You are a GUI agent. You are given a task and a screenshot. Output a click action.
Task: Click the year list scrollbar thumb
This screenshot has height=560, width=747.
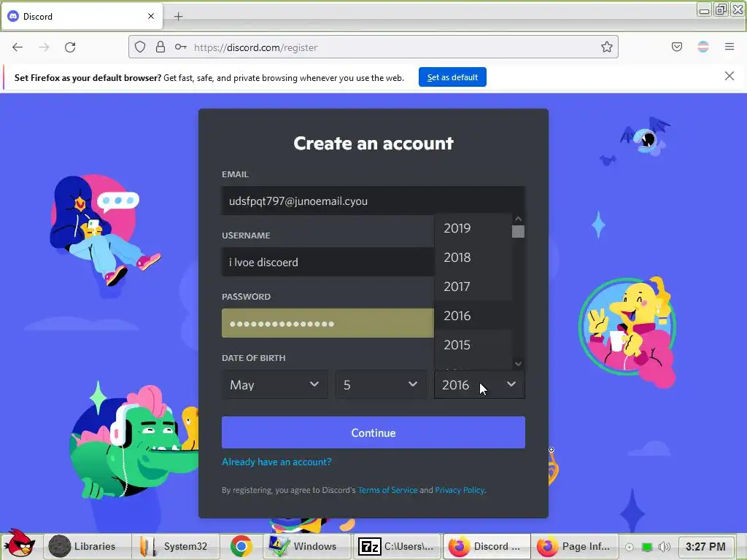point(518,231)
